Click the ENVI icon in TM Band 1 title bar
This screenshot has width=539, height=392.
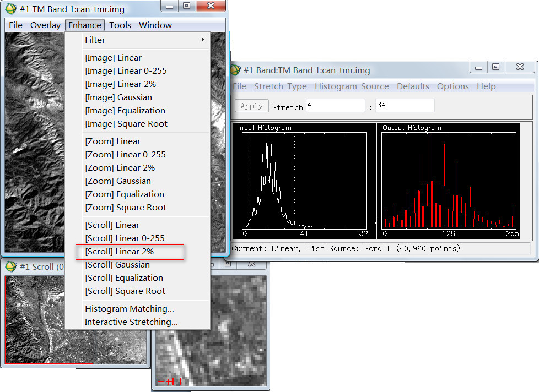click(10, 9)
